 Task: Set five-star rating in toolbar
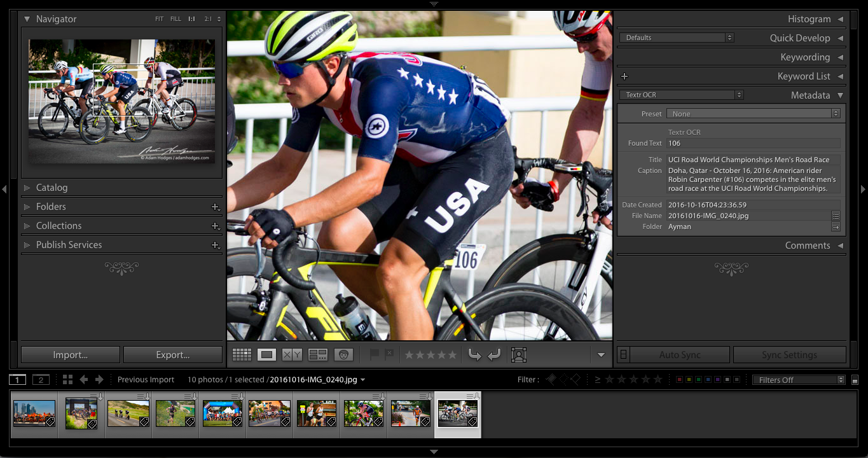pyautogui.click(x=452, y=355)
